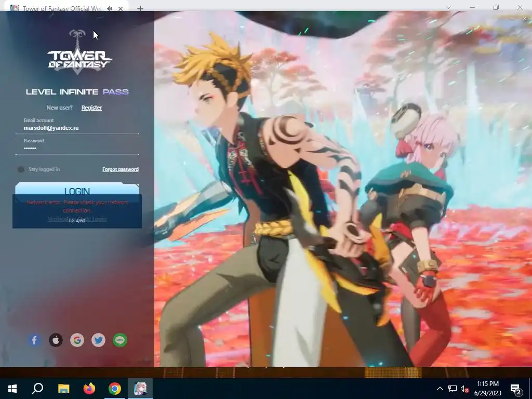
Task: Restore down the browser window
Action: click(496, 7)
